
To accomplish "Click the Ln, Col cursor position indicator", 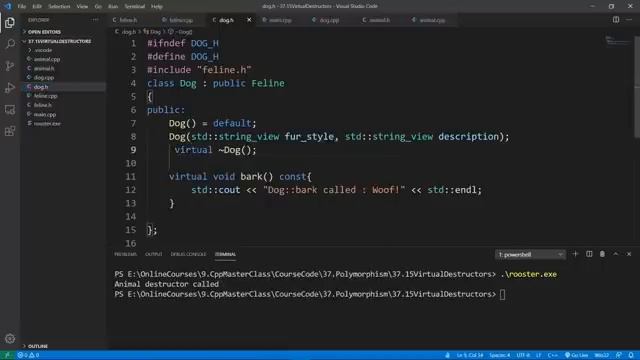I will [470, 355].
